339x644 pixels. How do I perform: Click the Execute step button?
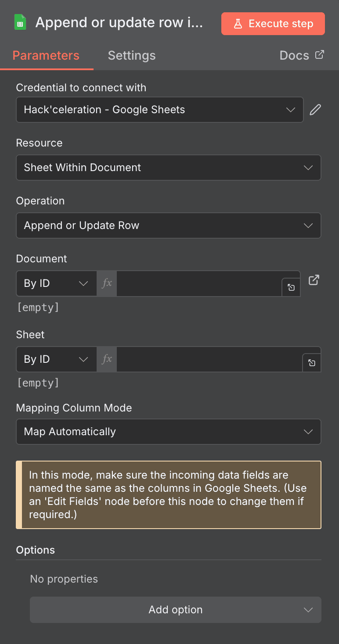click(x=273, y=24)
